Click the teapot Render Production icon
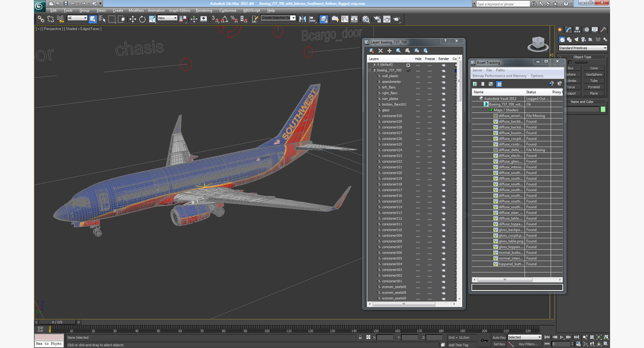 click(396, 19)
